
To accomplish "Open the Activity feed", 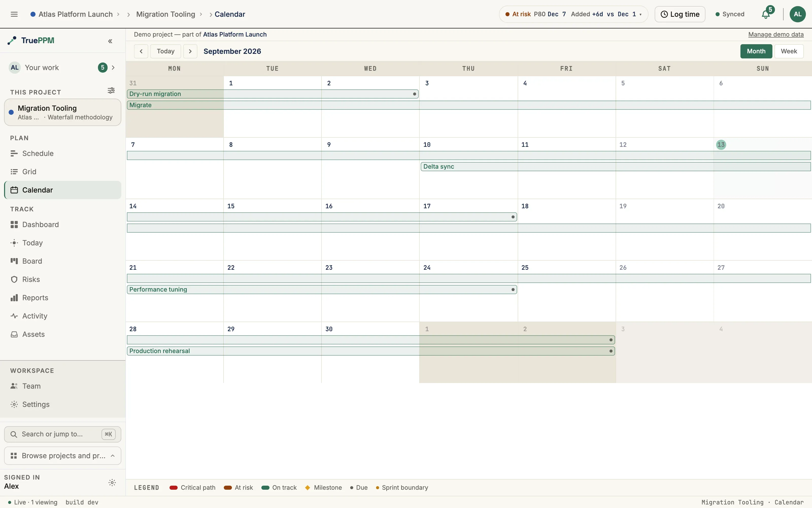I will click(x=63, y=316).
